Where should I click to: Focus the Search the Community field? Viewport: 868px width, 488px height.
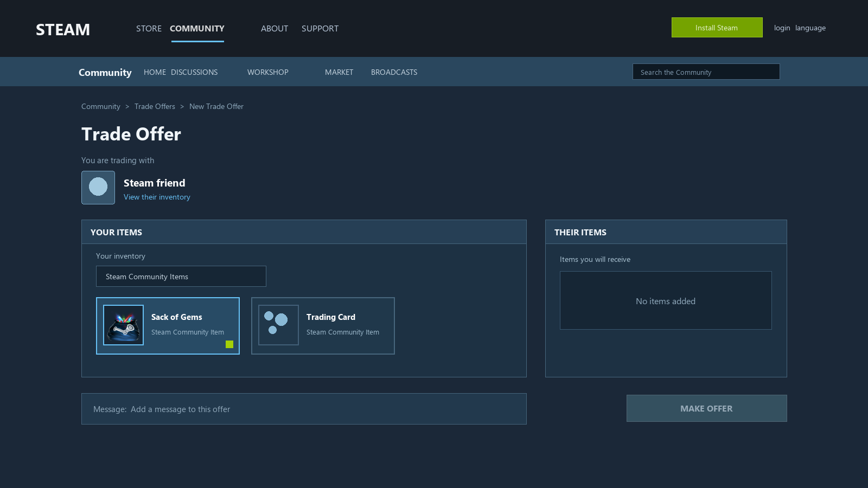coord(706,72)
